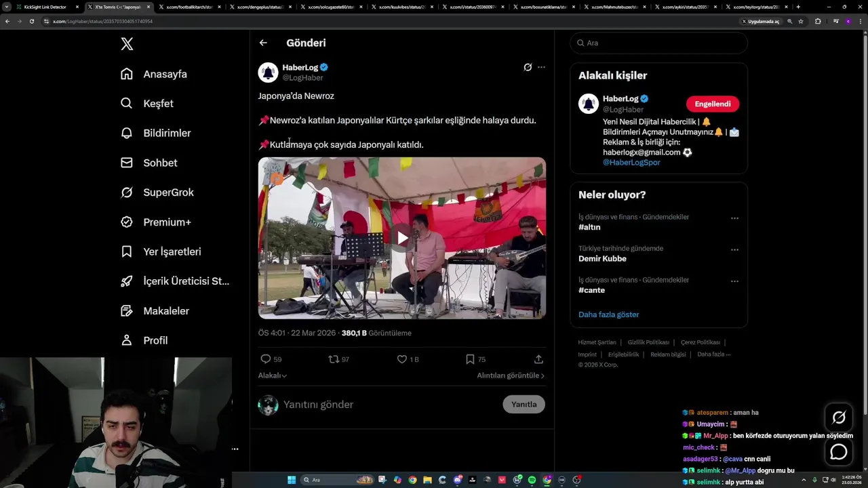
Task: Click the @LogHaber handle in post header
Action: point(302,78)
